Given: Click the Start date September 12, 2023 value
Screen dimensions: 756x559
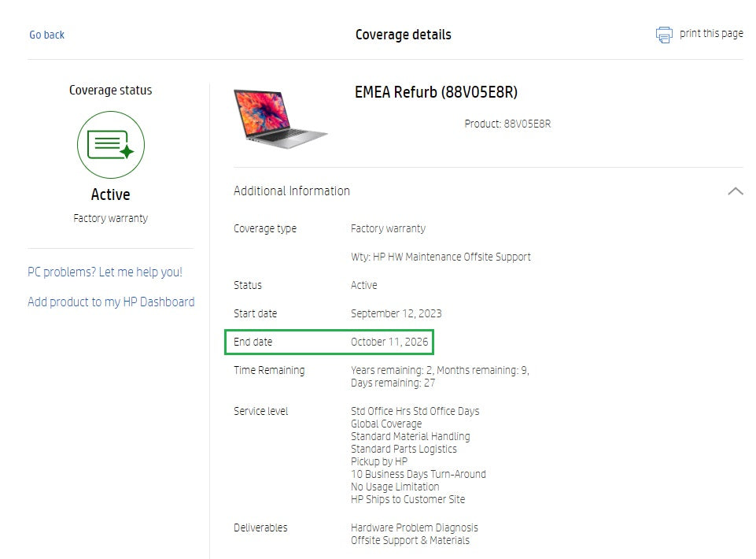Looking at the screenshot, I should (x=396, y=313).
